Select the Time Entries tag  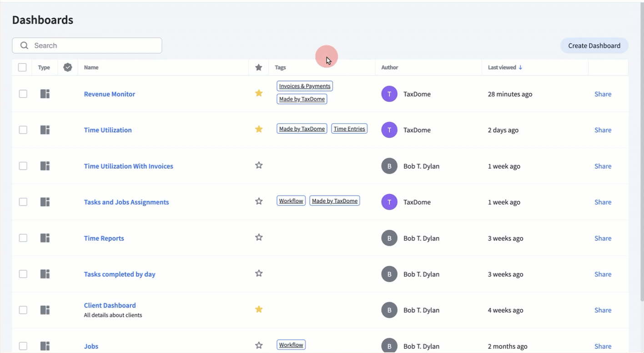tap(349, 129)
